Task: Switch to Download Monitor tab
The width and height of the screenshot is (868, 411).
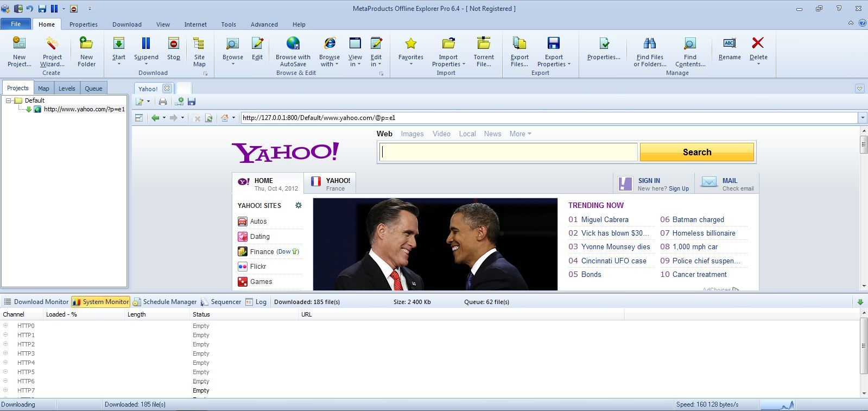Action: click(x=36, y=302)
